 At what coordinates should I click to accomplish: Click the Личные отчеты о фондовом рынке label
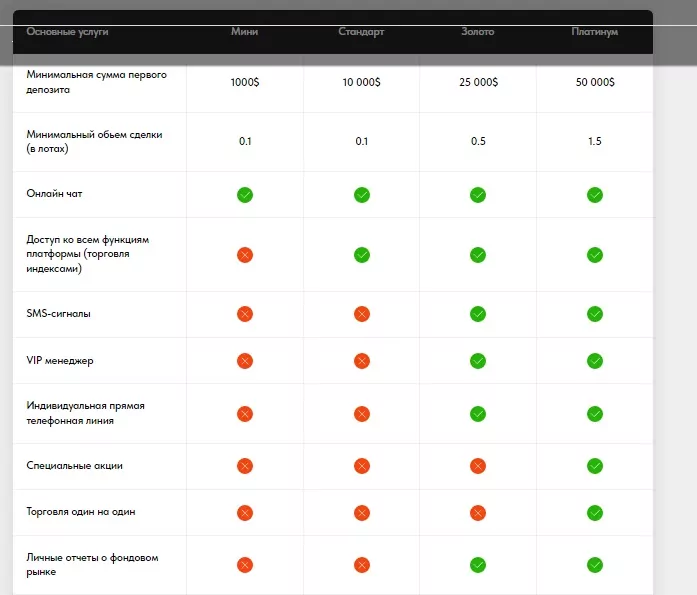[92, 565]
